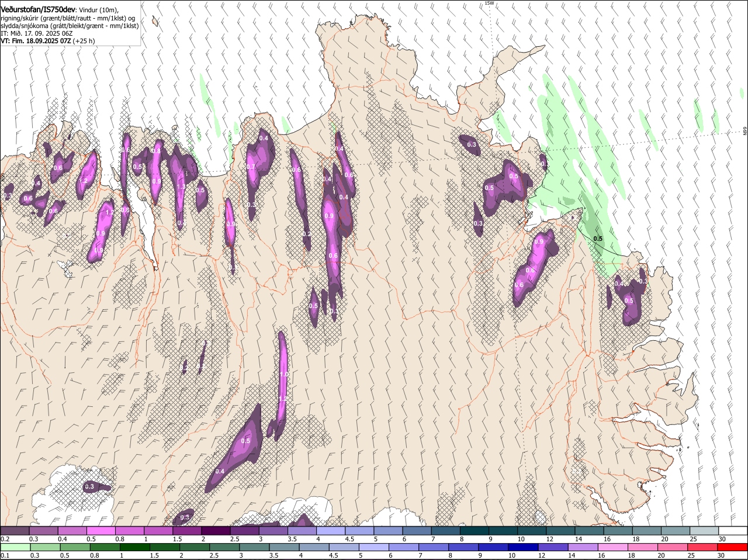The height and width of the screenshot is (560, 748).
Task: Click the 'IT: Mið. 17. 09. 2025 06Z' line
Action: click(x=36, y=33)
